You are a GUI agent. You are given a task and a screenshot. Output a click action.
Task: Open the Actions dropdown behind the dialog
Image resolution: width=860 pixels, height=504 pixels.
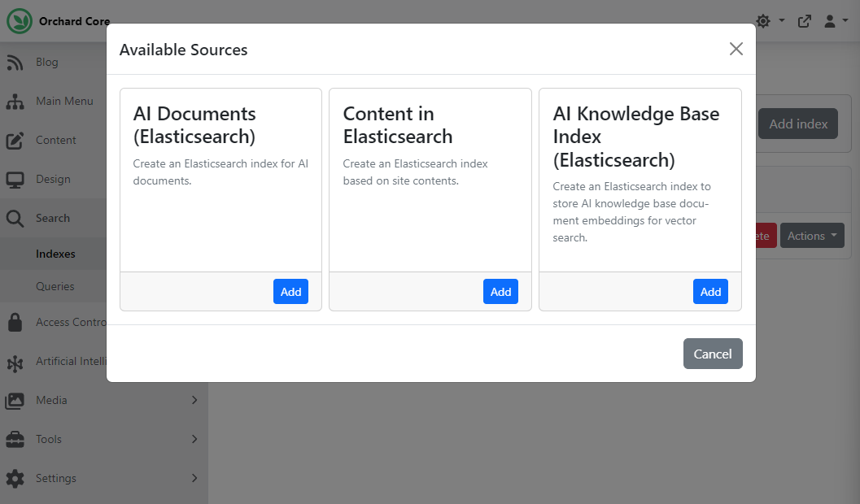pos(812,236)
